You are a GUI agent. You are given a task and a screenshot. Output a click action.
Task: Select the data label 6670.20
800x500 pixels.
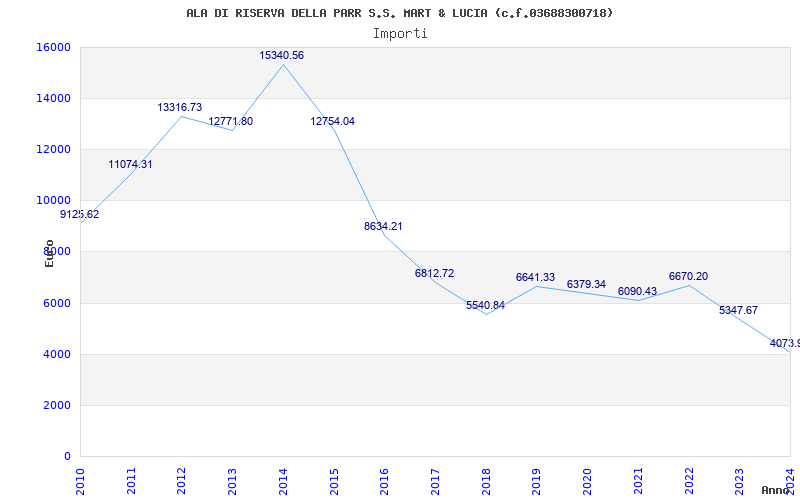click(688, 276)
